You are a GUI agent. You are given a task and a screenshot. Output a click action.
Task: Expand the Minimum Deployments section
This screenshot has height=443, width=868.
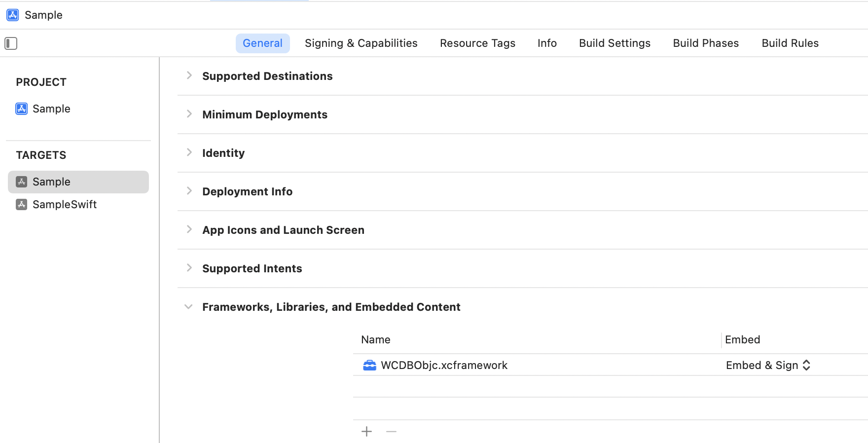tap(189, 114)
